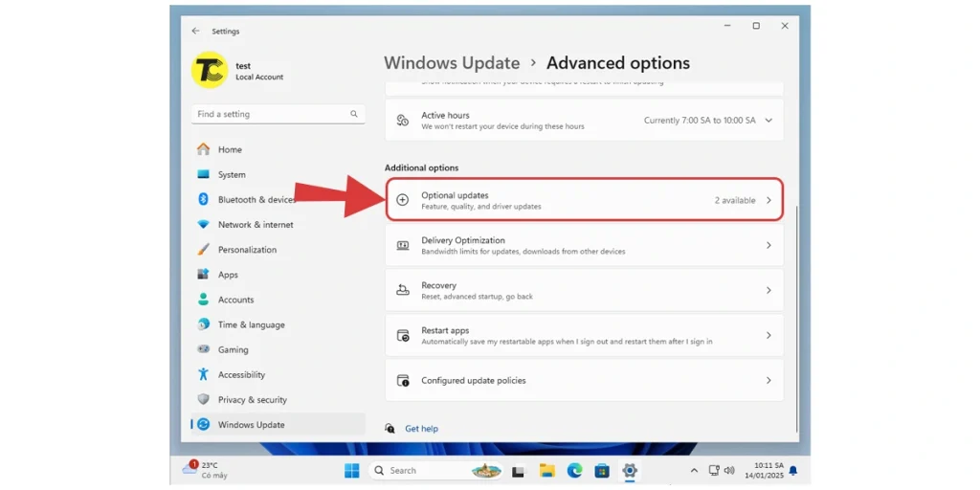This screenshot has height=490, width=980.
Task: Click the Get help link
Action: (421, 429)
